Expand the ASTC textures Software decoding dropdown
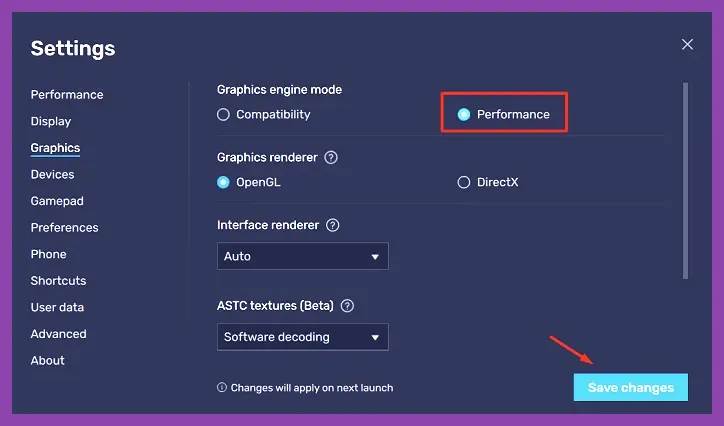The height and width of the screenshot is (426, 724). click(x=302, y=337)
